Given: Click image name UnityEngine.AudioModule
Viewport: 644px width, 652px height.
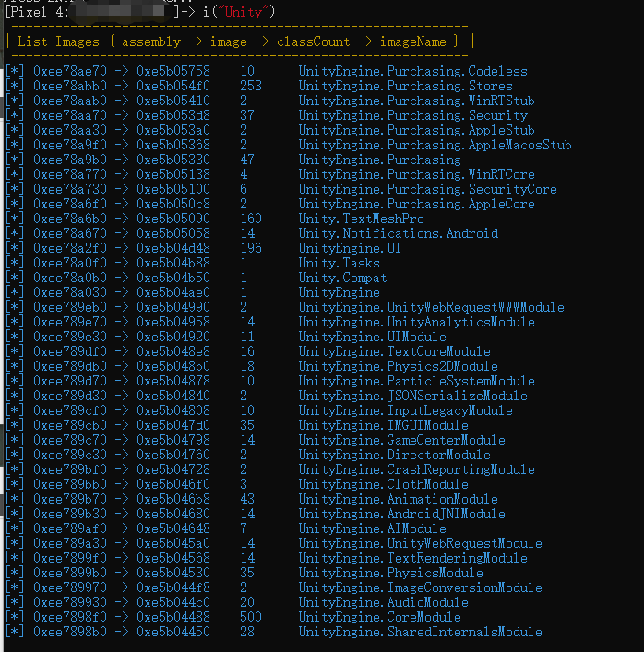Looking at the screenshot, I should pyautogui.click(x=383, y=602).
